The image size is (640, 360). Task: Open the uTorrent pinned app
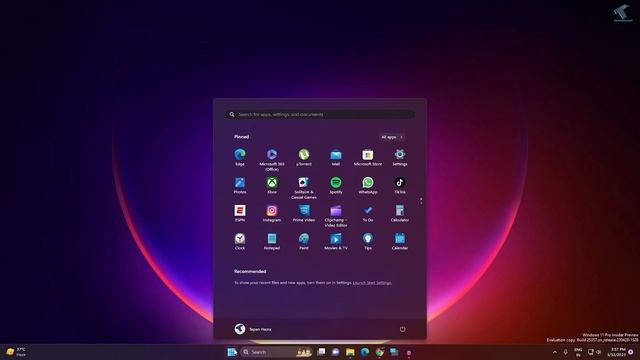click(x=304, y=157)
